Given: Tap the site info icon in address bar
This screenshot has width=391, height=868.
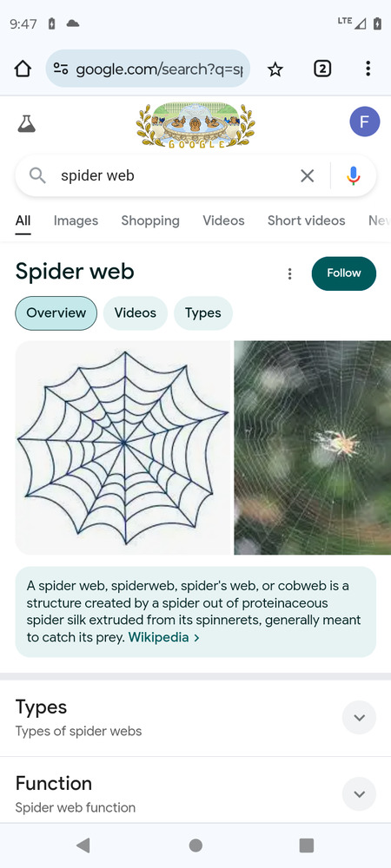Looking at the screenshot, I should pyautogui.click(x=60, y=69).
